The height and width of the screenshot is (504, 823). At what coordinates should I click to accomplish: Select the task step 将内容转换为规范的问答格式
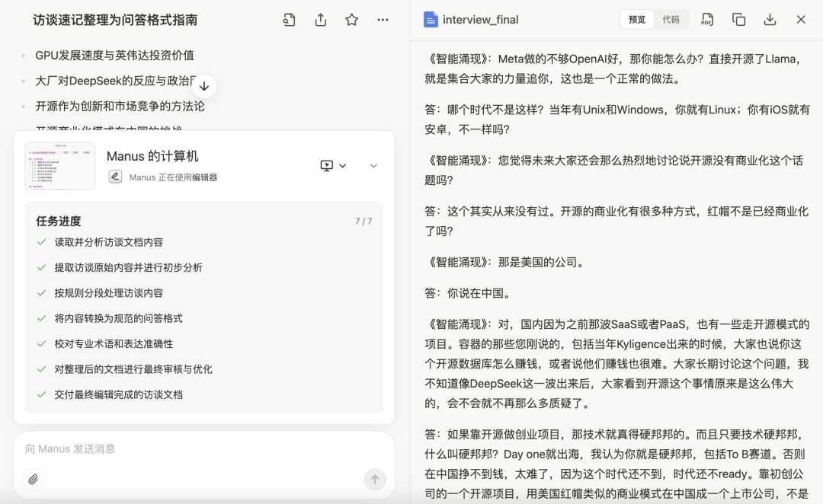[119, 318]
